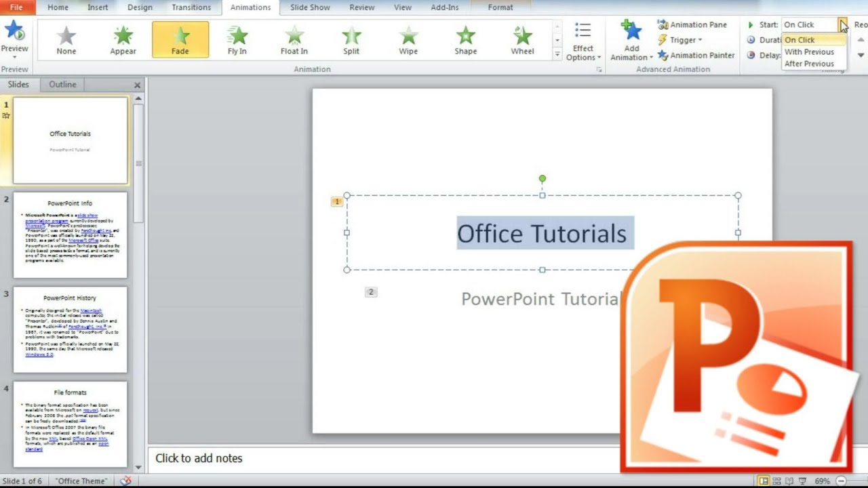The height and width of the screenshot is (488, 868).
Task: Switch to Reading view
Action: (790, 481)
